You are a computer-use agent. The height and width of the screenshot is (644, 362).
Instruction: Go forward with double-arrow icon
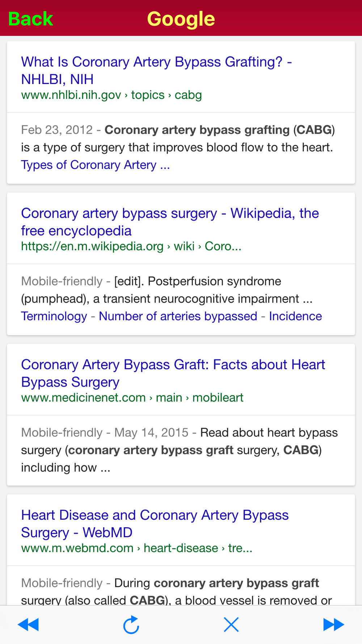coord(333,625)
